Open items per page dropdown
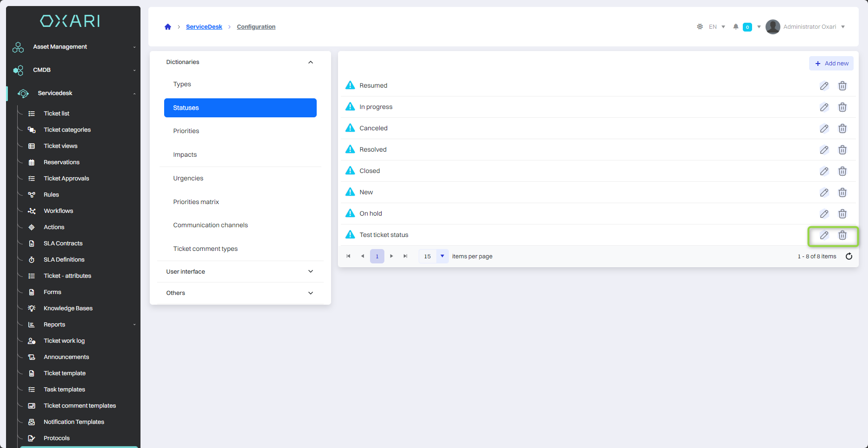 tap(442, 256)
